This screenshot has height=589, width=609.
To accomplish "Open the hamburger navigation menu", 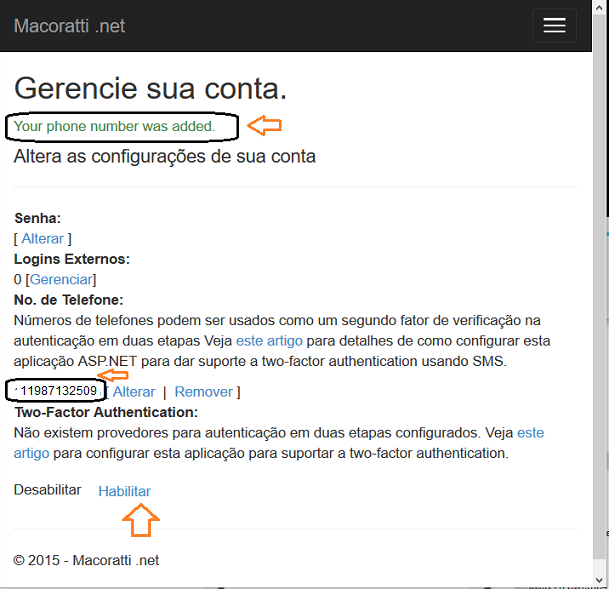I will tap(554, 25).
